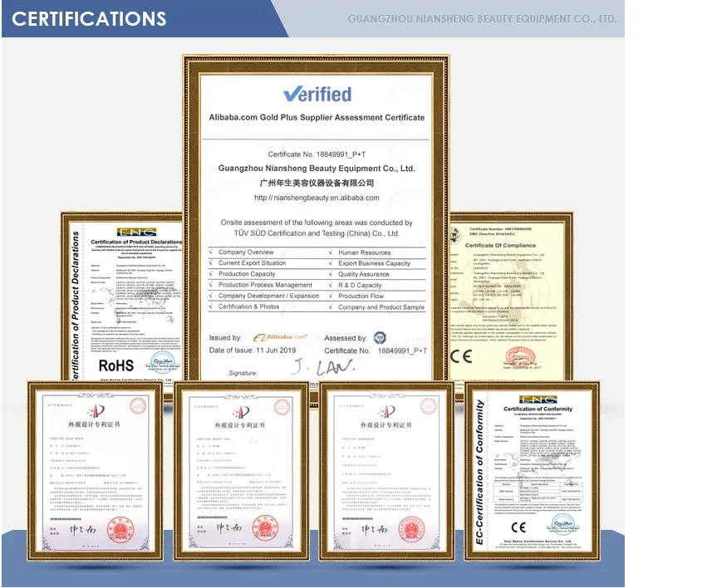Open the third framed patent certificate from left

coord(387,471)
